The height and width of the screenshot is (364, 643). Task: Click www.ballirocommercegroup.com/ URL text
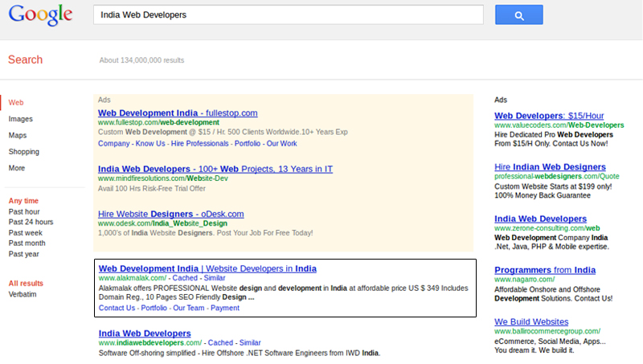click(x=547, y=331)
